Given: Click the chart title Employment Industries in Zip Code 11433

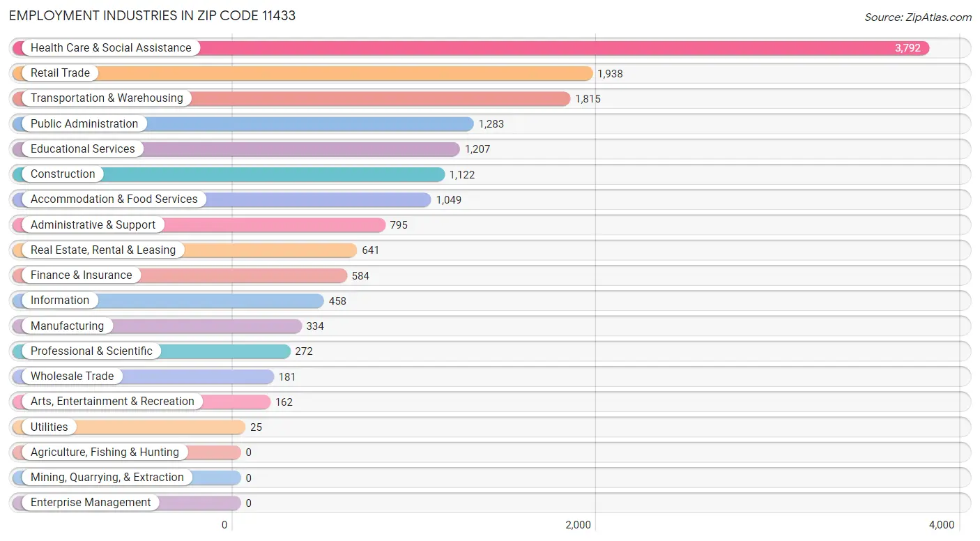Looking at the screenshot, I should (152, 15).
